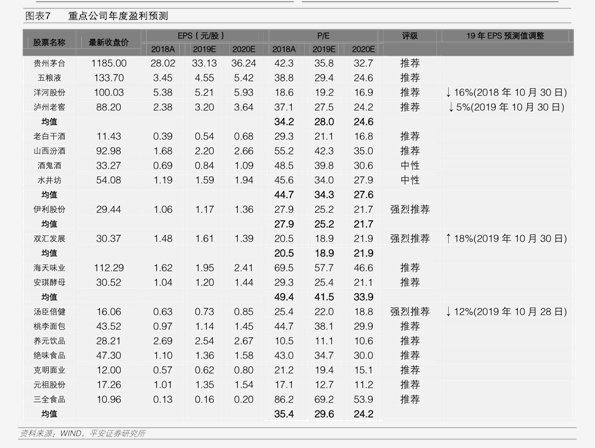This screenshot has height=448, width=595.
Task: Click closing price 11.43
Action: point(109,136)
